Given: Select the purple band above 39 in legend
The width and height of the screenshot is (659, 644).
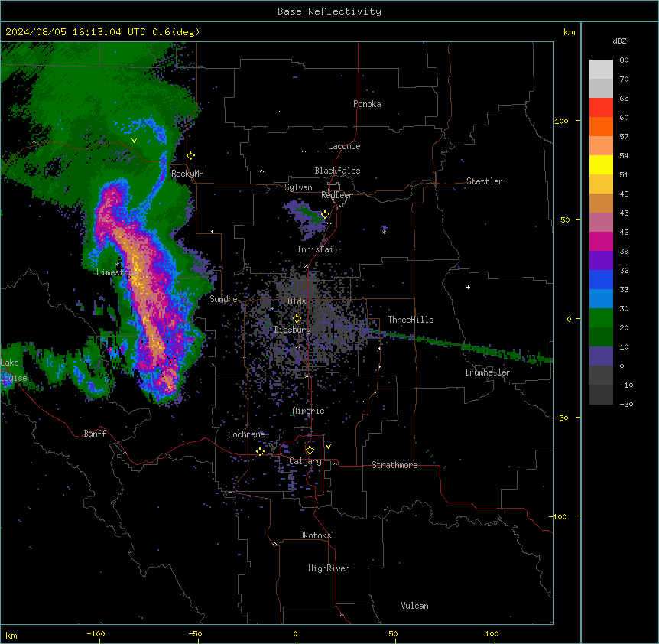Looking at the screenshot, I should pyautogui.click(x=601, y=261).
